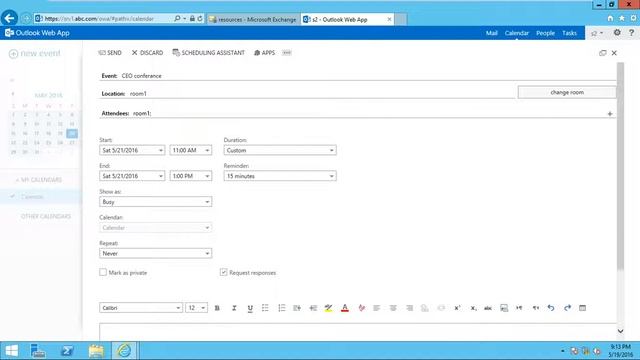Send the CEO conference invitation
Screen dimensions: 640x360
110,53
